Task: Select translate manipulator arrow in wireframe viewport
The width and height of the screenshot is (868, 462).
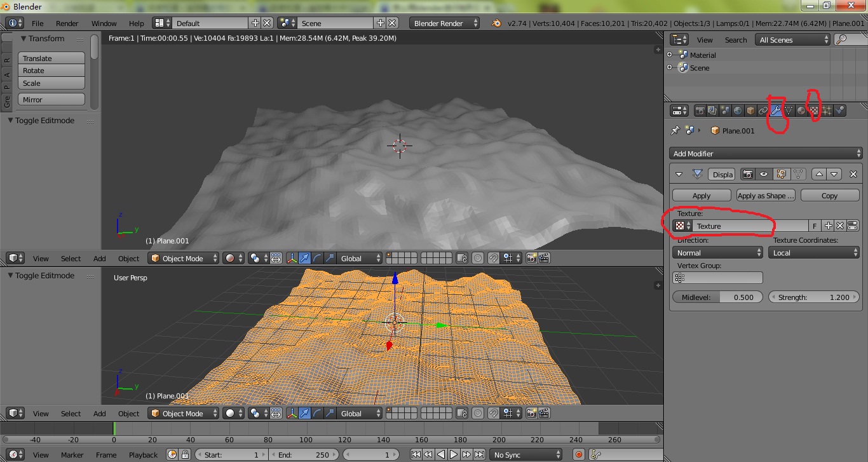Action: 305,414
